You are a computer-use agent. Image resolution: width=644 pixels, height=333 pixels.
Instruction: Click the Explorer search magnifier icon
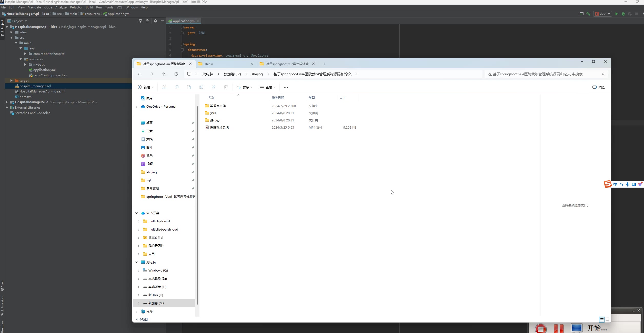click(603, 74)
